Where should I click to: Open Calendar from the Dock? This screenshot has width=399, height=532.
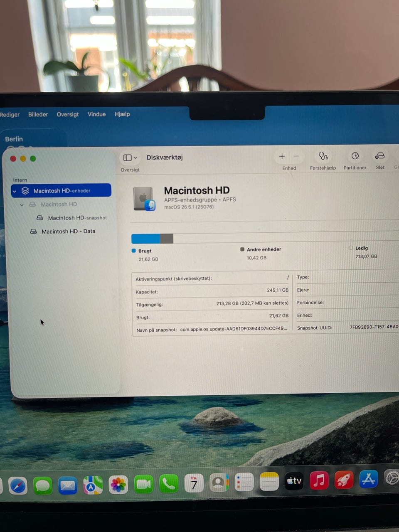[x=194, y=483]
